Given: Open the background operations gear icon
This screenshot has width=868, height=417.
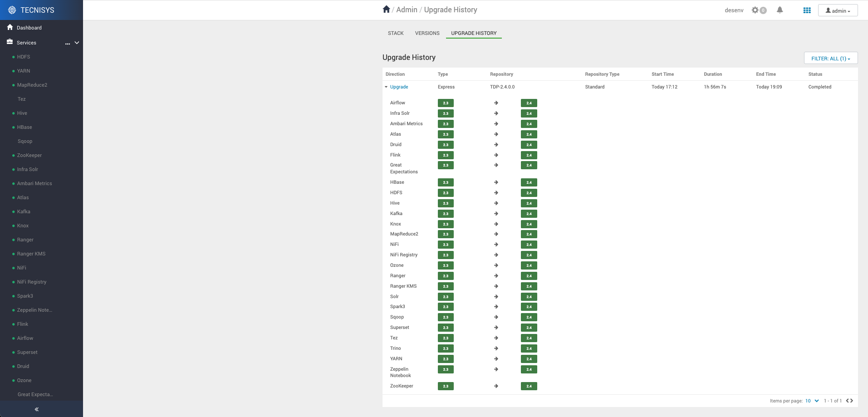Looking at the screenshot, I should (755, 10).
